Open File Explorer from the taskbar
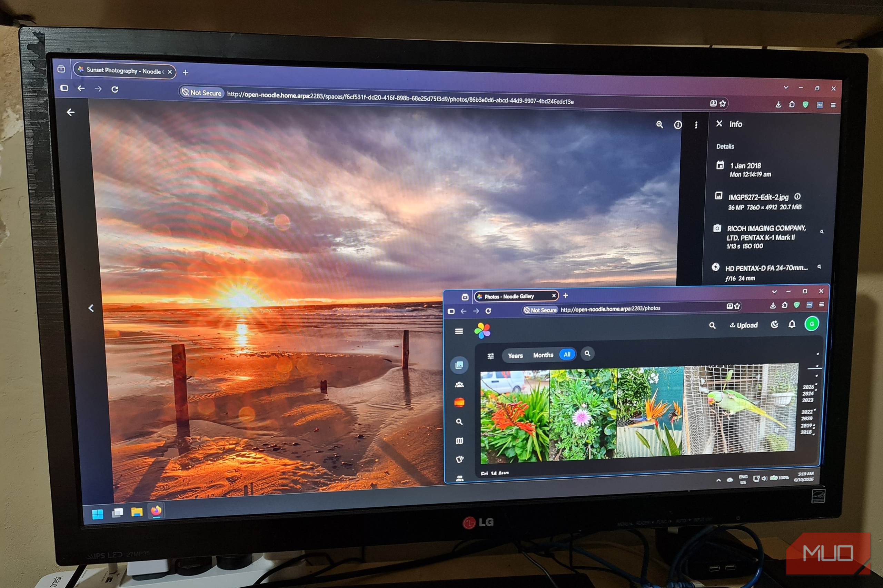 137,511
